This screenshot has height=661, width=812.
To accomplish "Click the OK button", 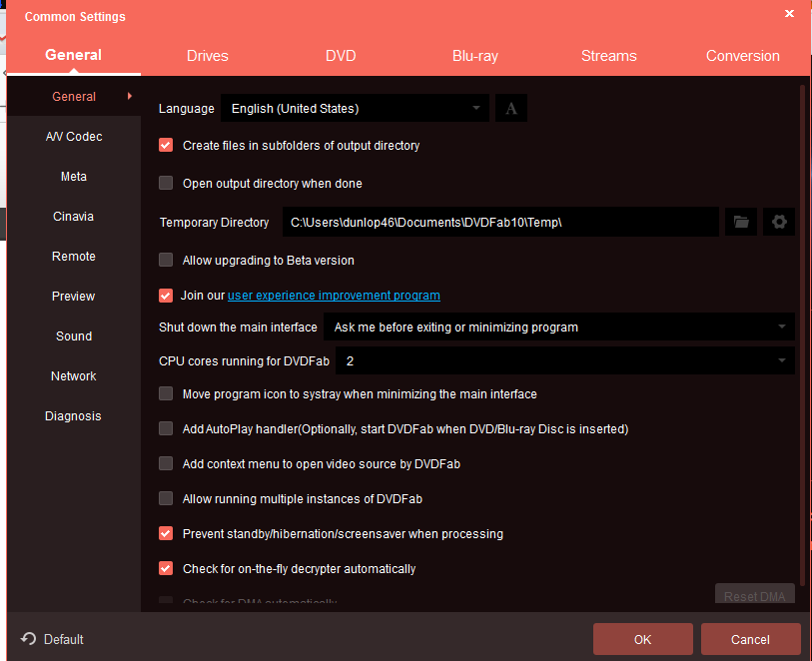I will 642,639.
